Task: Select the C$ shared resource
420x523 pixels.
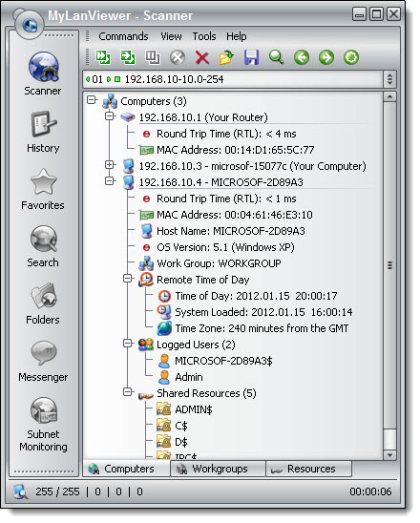Action: (x=181, y=426)
